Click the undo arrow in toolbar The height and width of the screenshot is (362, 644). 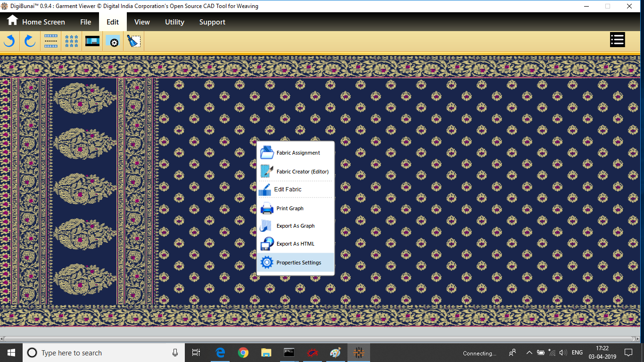point(9,41)
